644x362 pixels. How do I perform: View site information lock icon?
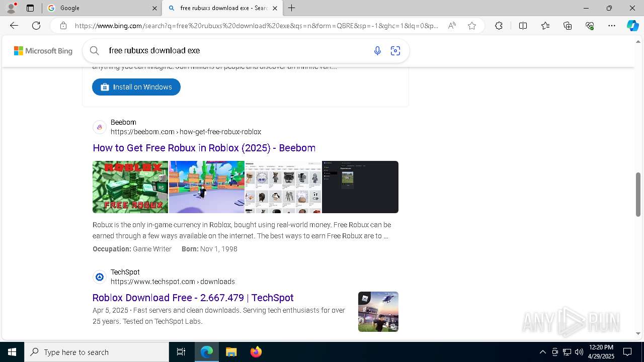tap(63, 26)
